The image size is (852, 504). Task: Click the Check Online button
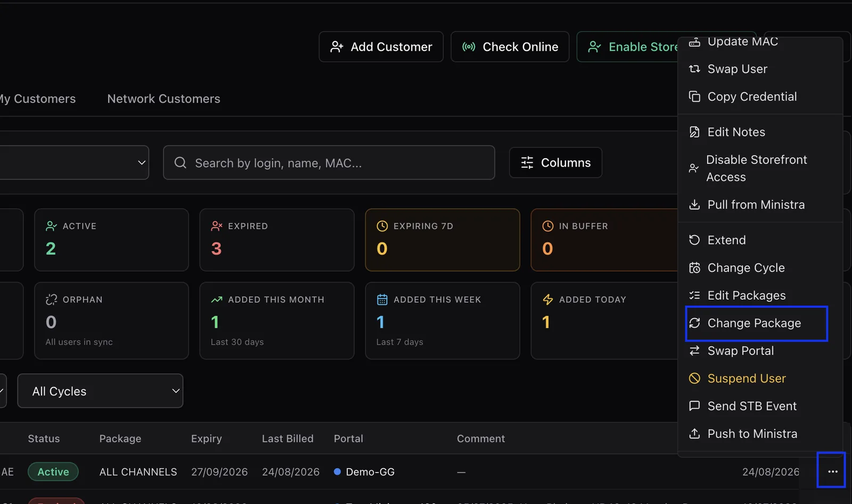click(x=510, y=47)
